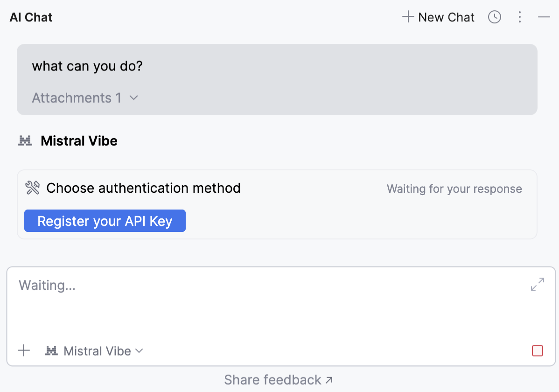Click the red stop control square

(537, 350)
